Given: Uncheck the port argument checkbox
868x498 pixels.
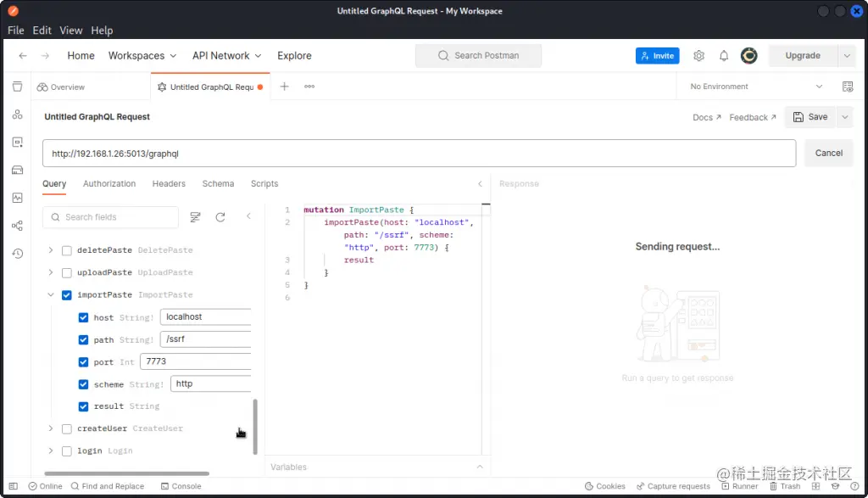Looking at the screenshot, I should (x=83, y=361).
